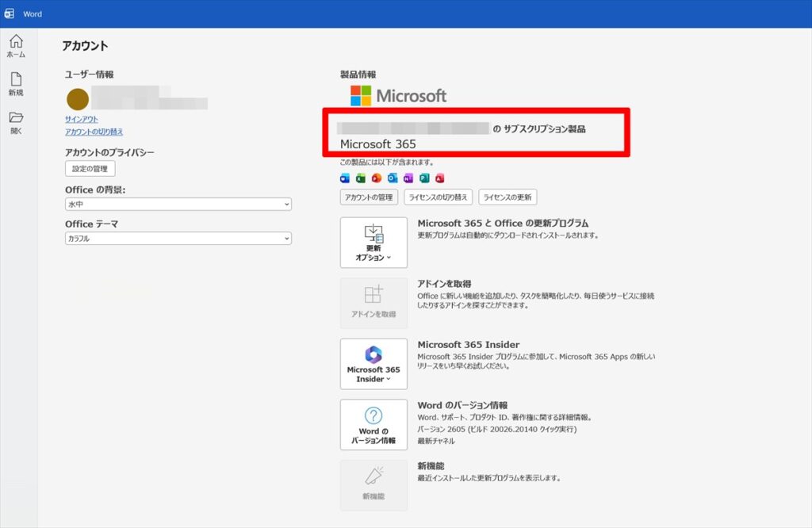Image resolution: width=812 pixels, height=528 pixels.
Task: Click the PowerPoint app icon in product list
Action: pos(377,178)
